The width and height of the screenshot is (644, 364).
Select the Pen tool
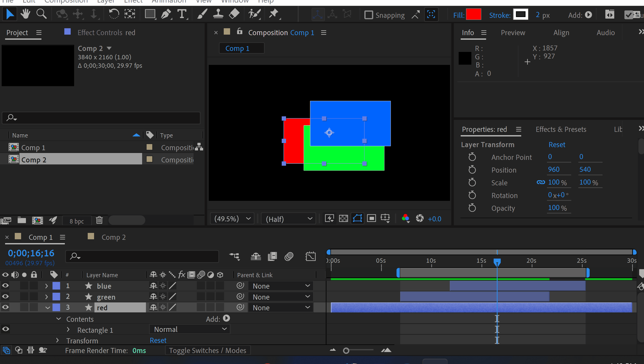click(166, 14)
